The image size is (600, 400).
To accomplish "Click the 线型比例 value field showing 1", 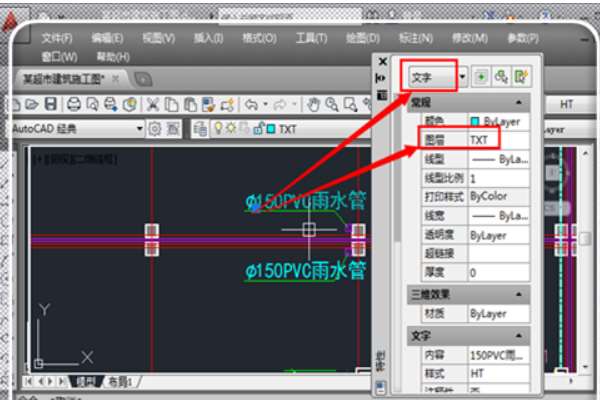I will pos(499,178).
